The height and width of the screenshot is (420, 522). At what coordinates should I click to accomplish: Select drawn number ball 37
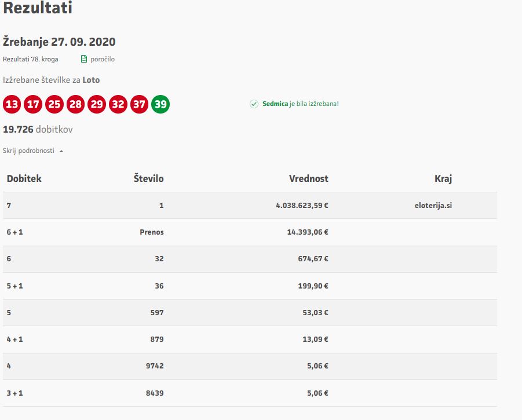(139, 104)
